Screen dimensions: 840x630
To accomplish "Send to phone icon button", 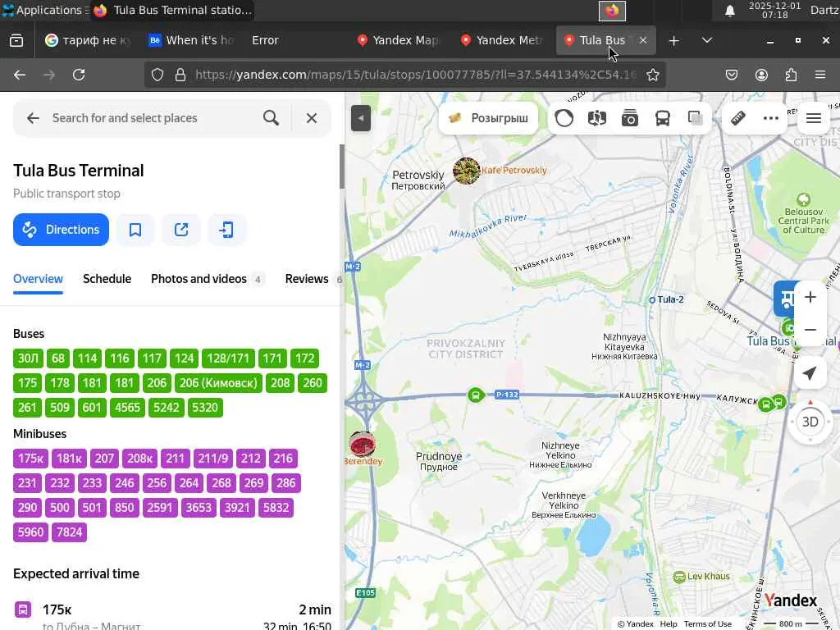I will point(226,230).
